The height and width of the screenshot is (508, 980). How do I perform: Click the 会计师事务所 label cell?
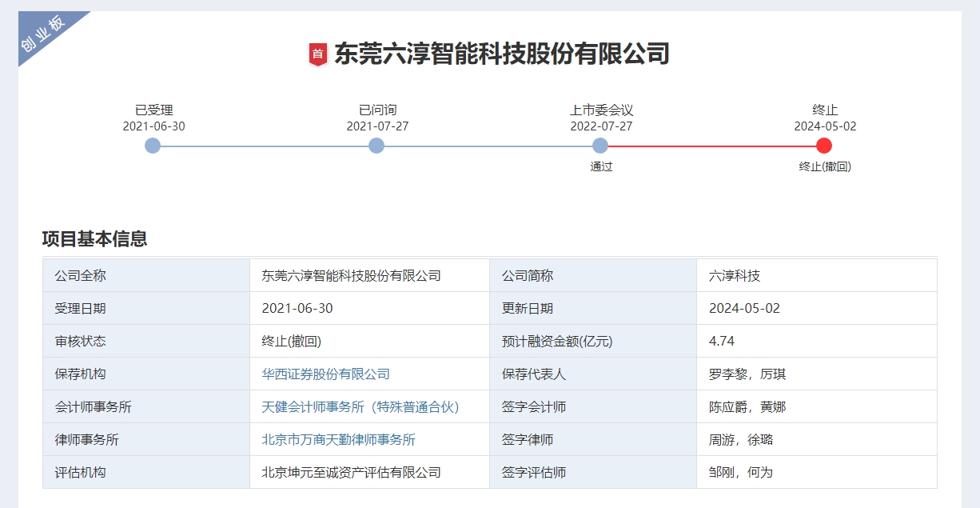tap(146, 406)
